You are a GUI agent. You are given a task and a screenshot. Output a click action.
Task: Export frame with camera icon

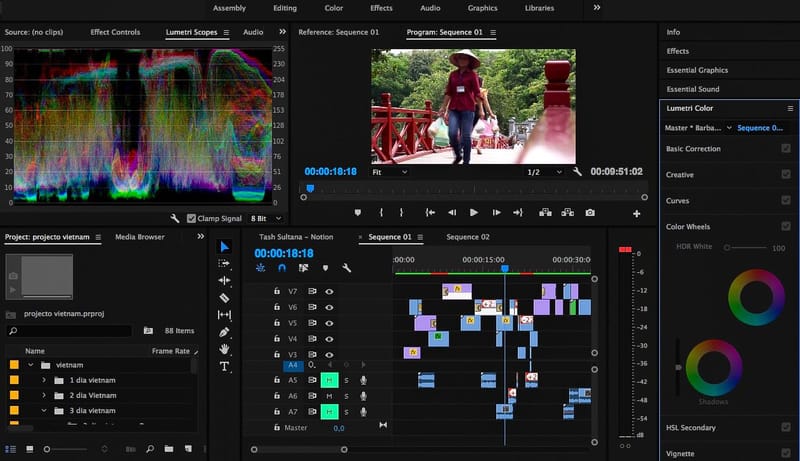590,213
